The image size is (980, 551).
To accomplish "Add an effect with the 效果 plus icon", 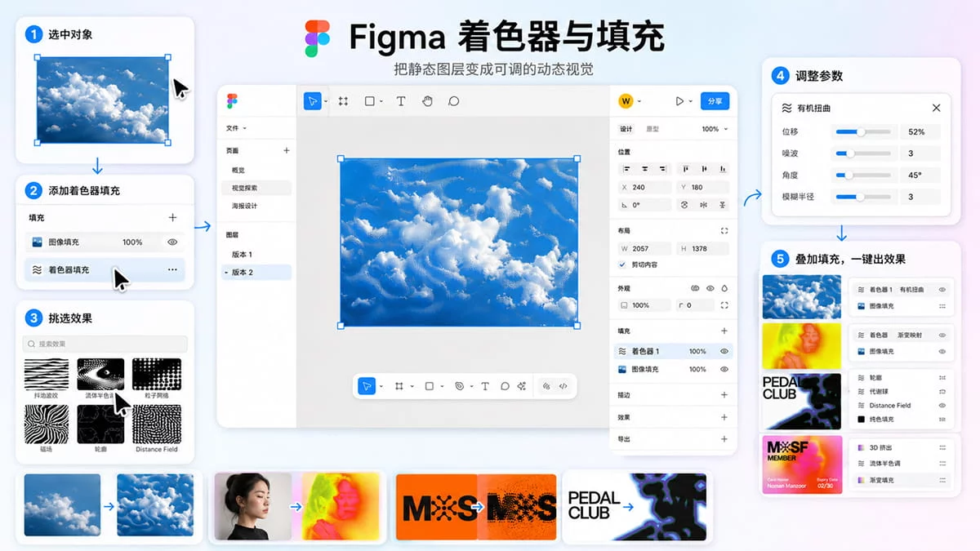I will pyautogui.click(x=724, y=417).
